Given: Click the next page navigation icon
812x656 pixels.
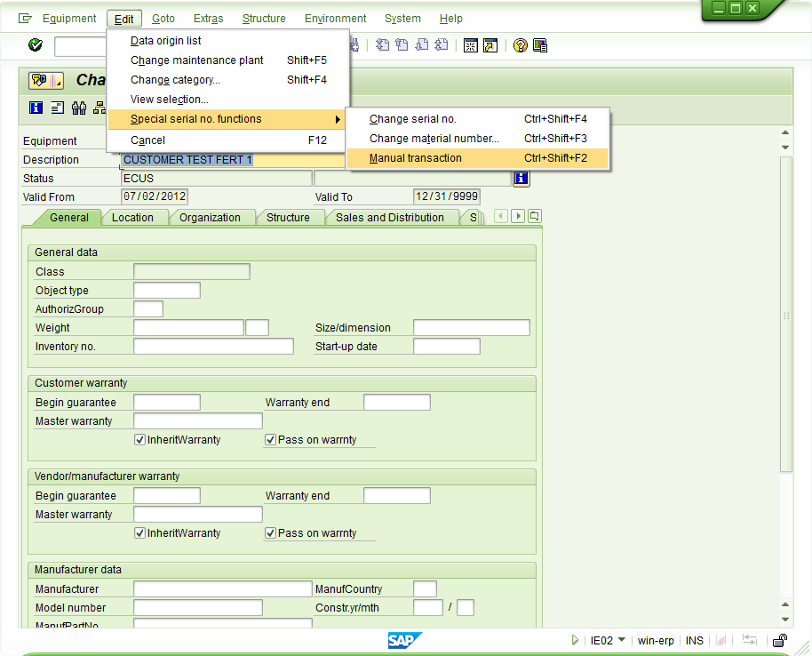Looking at the screenshot, I should (x=422, y=45).
